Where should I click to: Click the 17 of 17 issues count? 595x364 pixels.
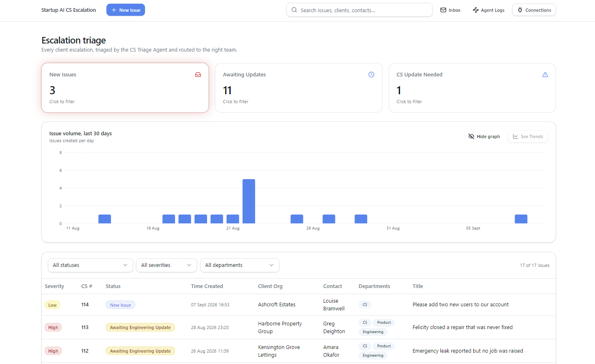click(x=534, y=265)
